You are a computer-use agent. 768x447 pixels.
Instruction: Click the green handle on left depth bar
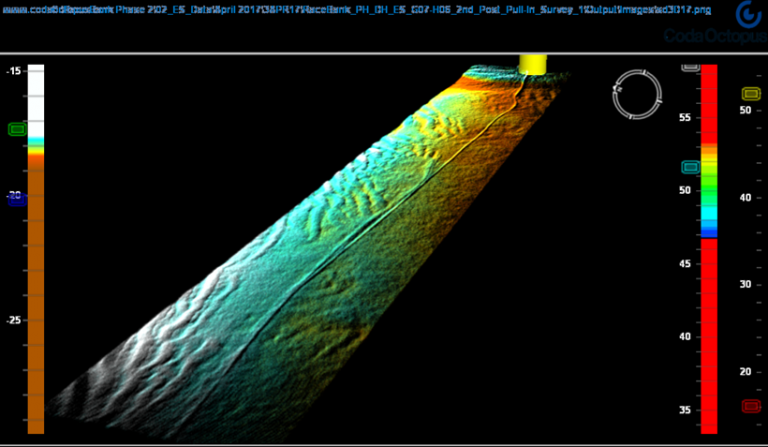[x=16, y=129]
